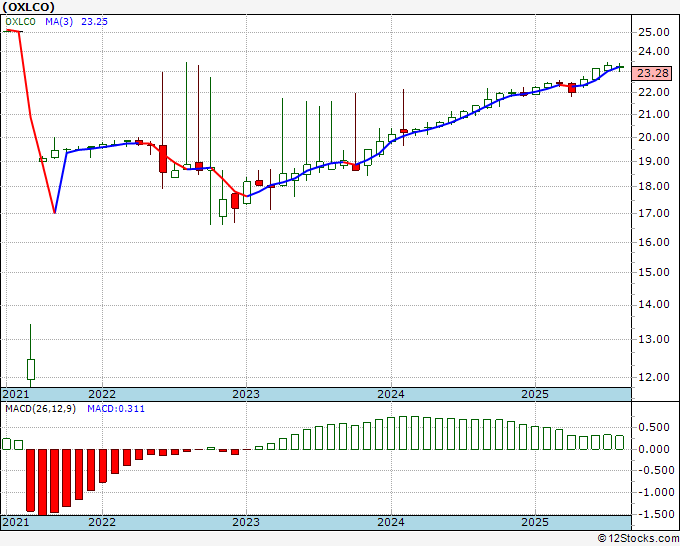Click the 15.00 price axis label
This screenshot has width=680, height=546.
654,272
